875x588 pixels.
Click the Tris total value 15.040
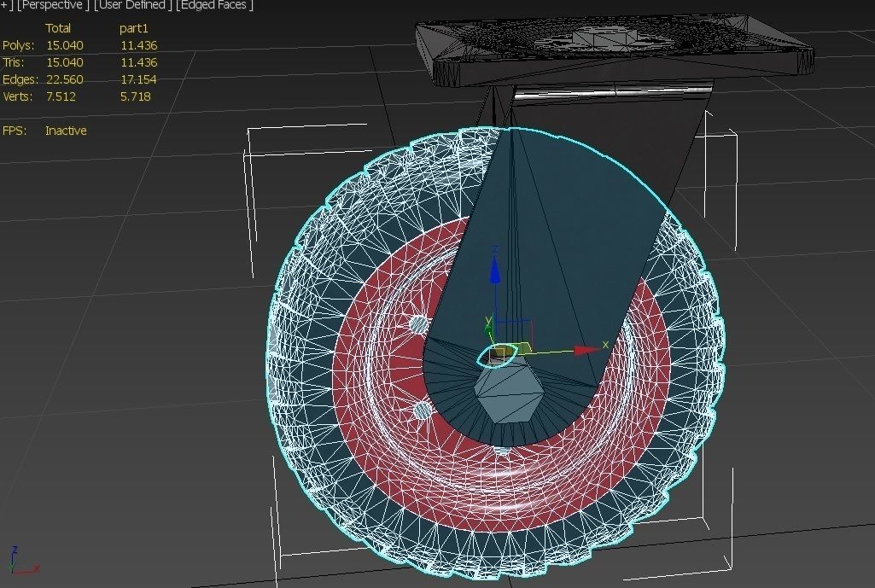[65, 62]
